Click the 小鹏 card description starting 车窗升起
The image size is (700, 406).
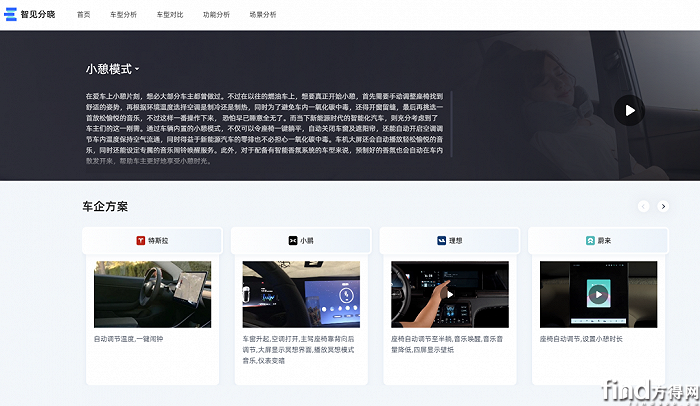tap(299, 350)
